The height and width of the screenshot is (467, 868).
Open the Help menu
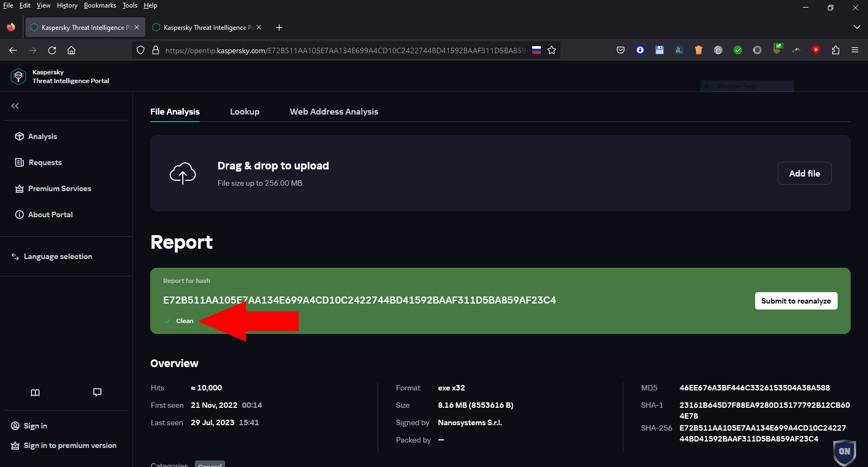pyautogui.click(x=150, y=5)
